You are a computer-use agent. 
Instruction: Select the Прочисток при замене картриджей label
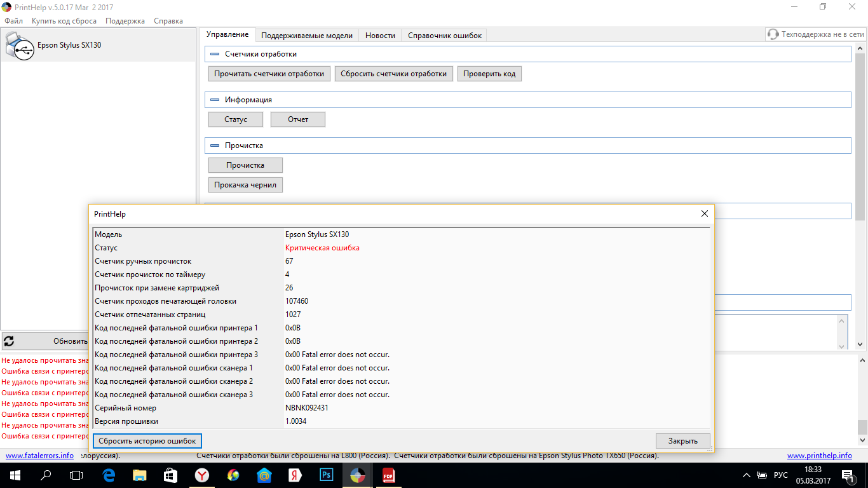pyautogui.click(x=157, y=288)
